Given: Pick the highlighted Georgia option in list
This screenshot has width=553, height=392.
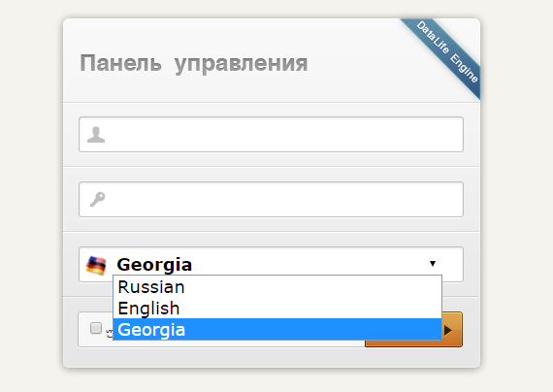Looking at the screenshot, I should (277, 330).
